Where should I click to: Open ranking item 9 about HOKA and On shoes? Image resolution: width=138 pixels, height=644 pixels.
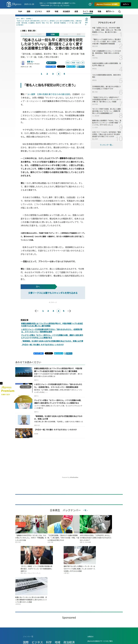[106, 124]
